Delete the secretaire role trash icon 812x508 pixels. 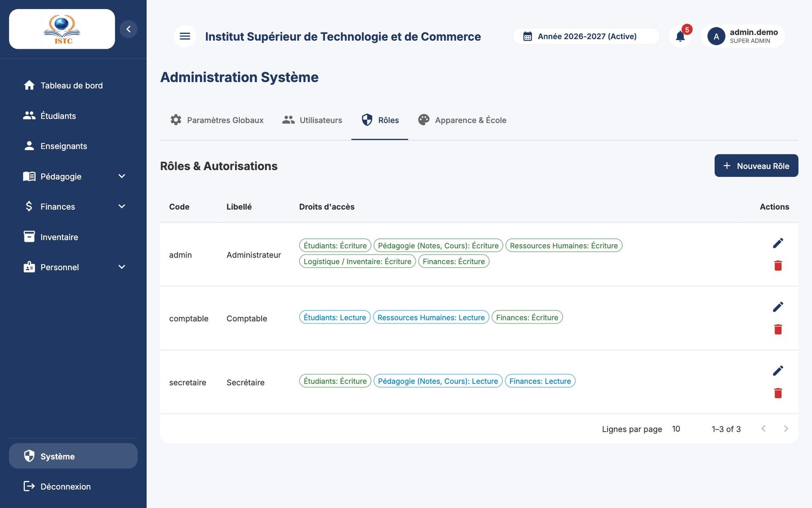(778, 393)
